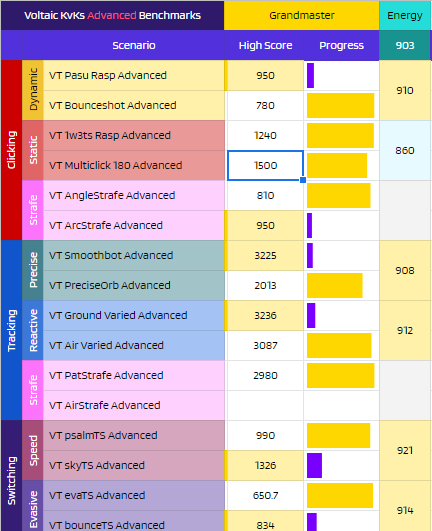
Task: Click the VT Pasu Rasp Advanced scenario cell
Action: (134, 75)
